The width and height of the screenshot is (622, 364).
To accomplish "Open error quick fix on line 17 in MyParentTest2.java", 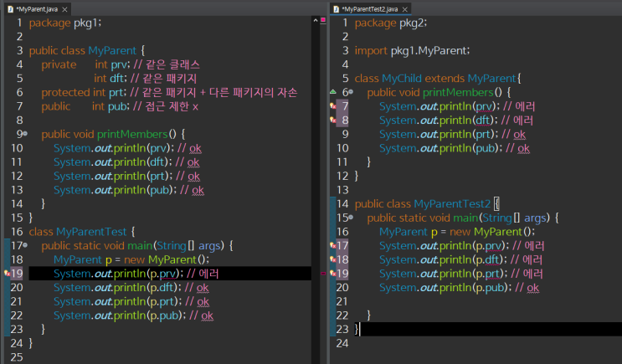I will click(x=333, y=245).
